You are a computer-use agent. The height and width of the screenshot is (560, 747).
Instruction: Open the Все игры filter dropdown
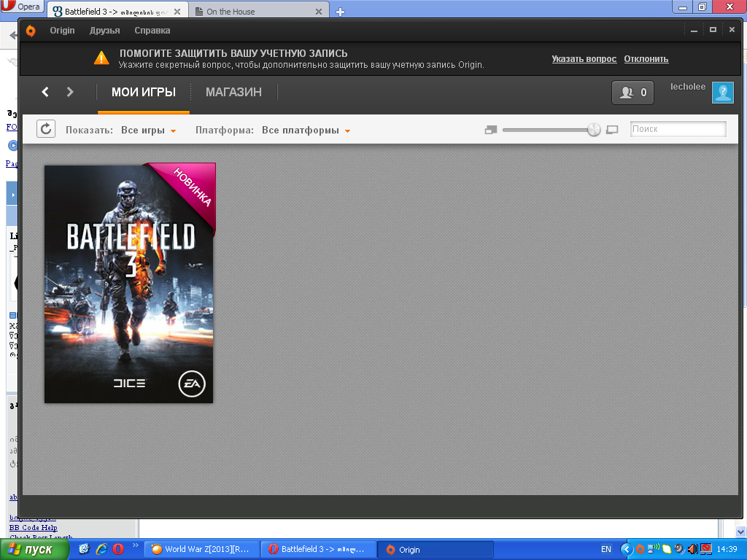[x=149, y=131]
